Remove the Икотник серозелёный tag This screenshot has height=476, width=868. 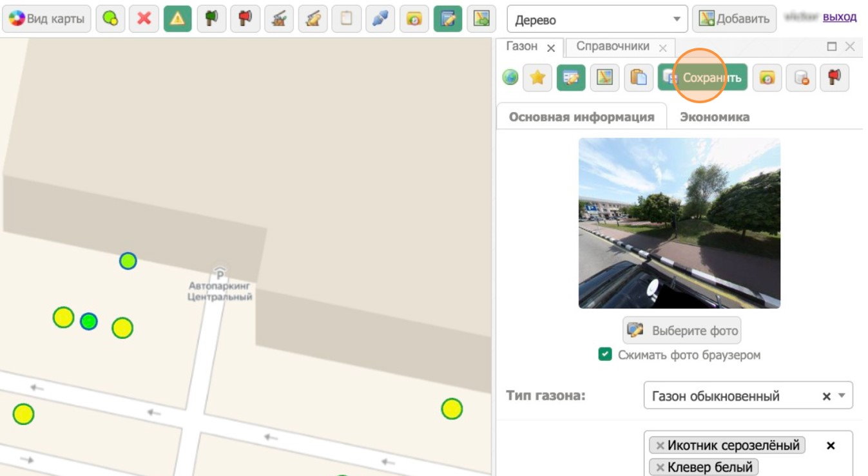(660, 445)
